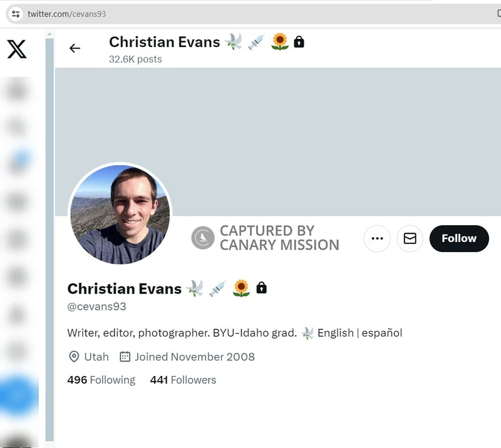The height and width of the screenshot is (448, 501).
Task: Click the browser address bar URL
Action: [x=69, y=13]
